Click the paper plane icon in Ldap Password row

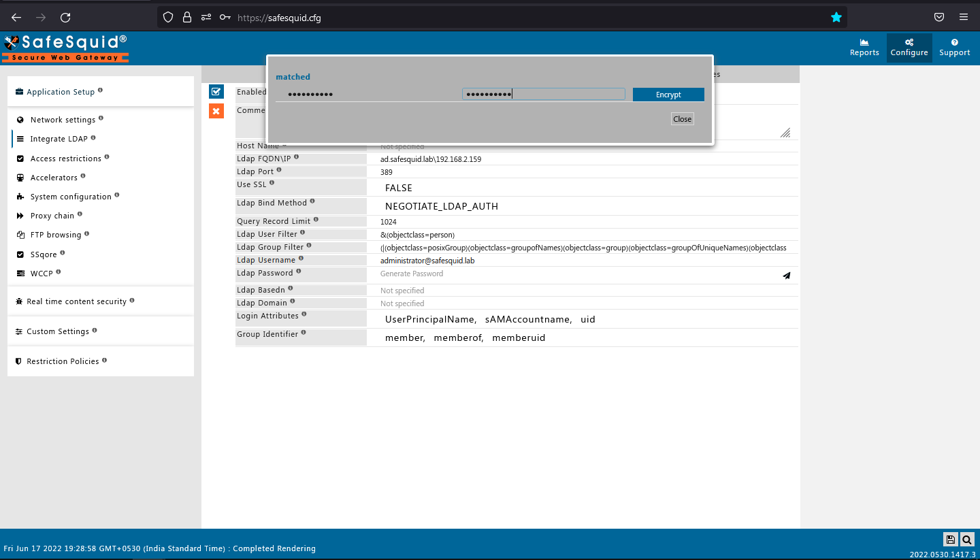click(x=787, y=276)
